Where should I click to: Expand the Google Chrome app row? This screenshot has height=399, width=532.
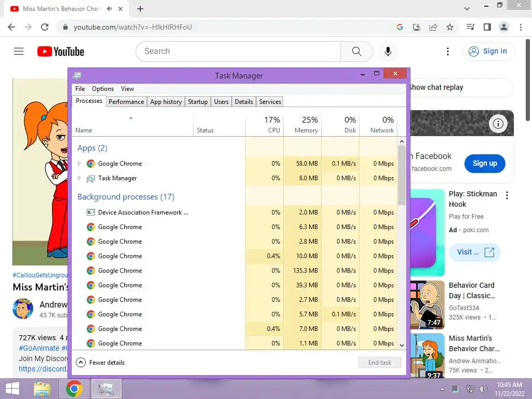pos(79,164)
